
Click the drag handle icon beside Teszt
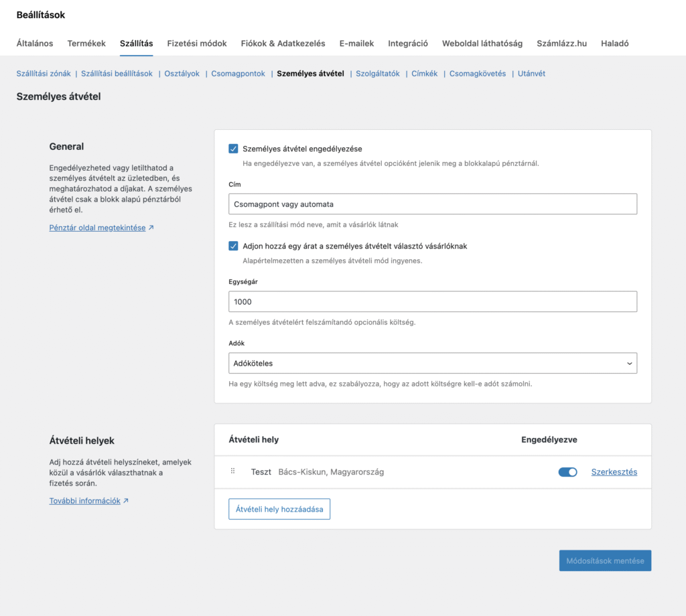tap(233, 471)
